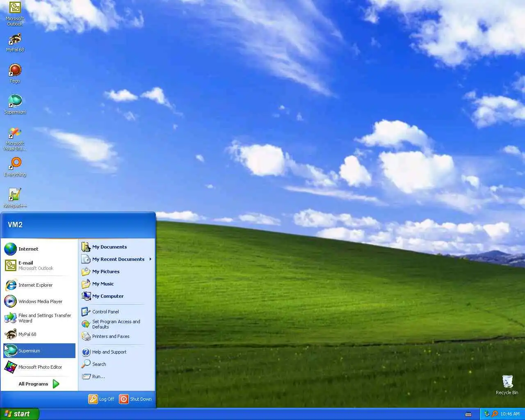Open My Documents folder

point(116,247)
